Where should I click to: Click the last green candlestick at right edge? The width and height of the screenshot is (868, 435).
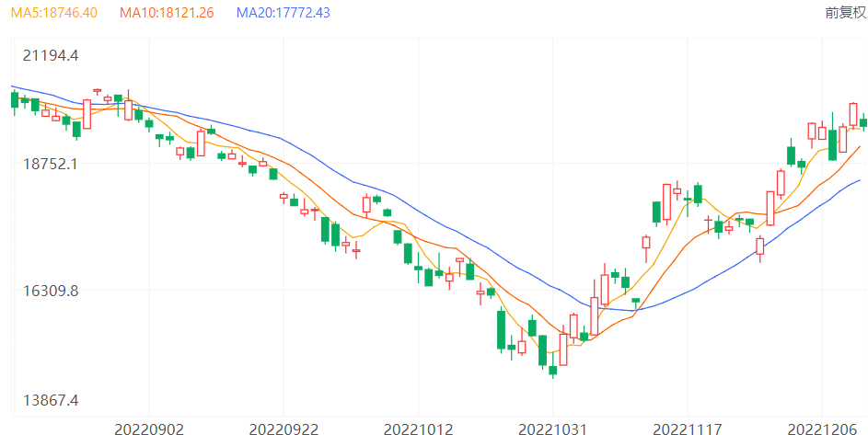(x=863, y=122)
